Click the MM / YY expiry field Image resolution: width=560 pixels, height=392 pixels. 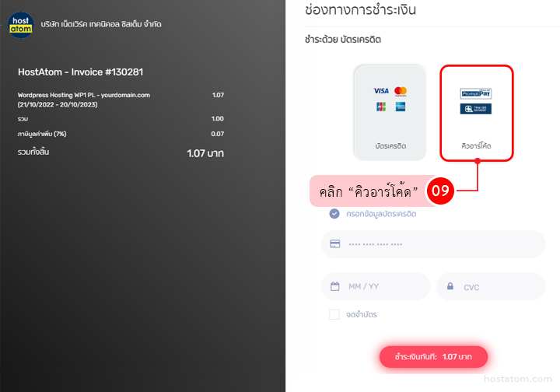(x=376, y=286)
